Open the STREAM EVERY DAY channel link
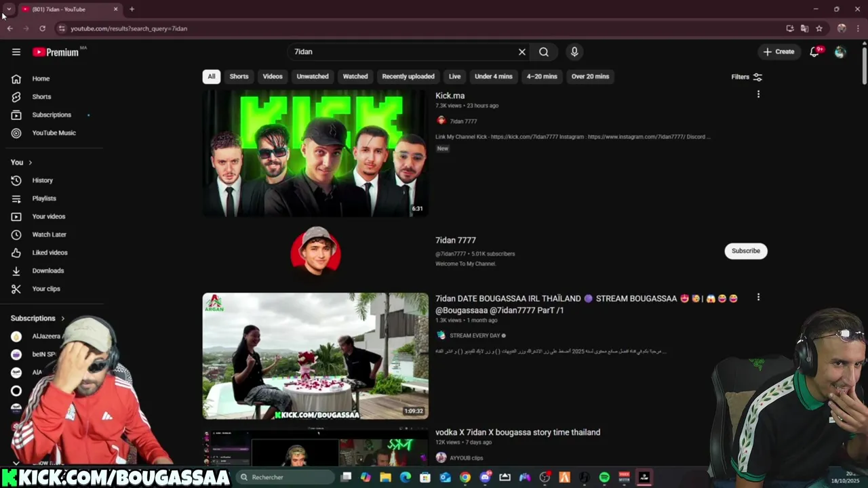This screenshot has height=488, width=868. (475, 335)
